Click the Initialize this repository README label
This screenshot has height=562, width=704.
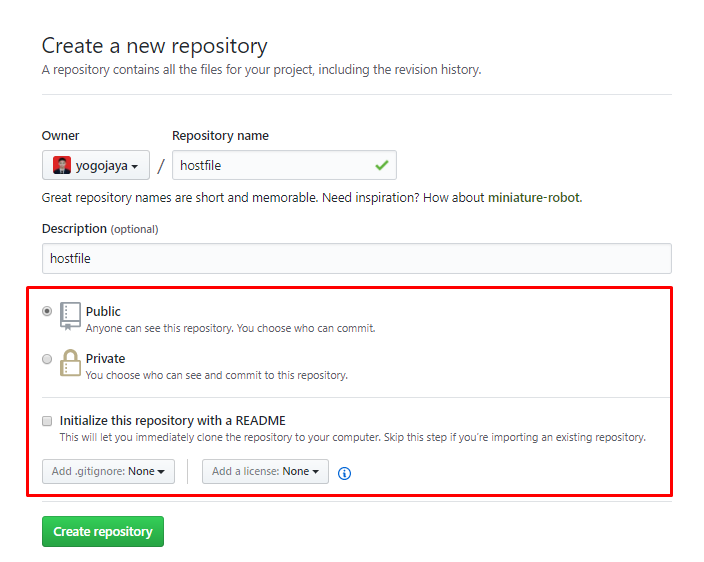click(x=173, y=421)
